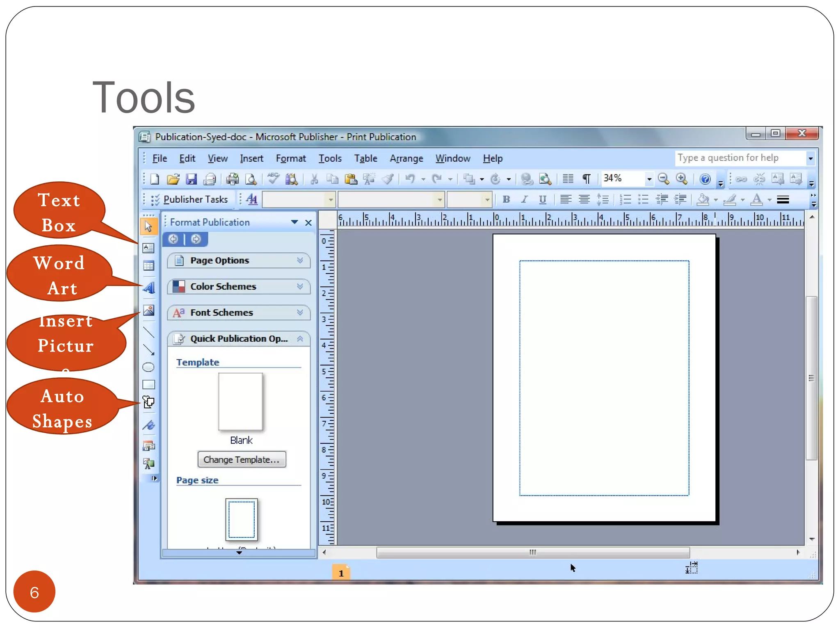Click the Change Template button
840x630 pixels.
(x=242, y=459)
